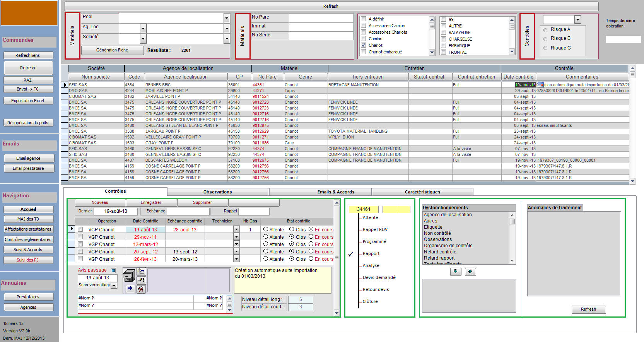
Task: Click the pencil with exclamation mark icon
Action: (141, 280)
